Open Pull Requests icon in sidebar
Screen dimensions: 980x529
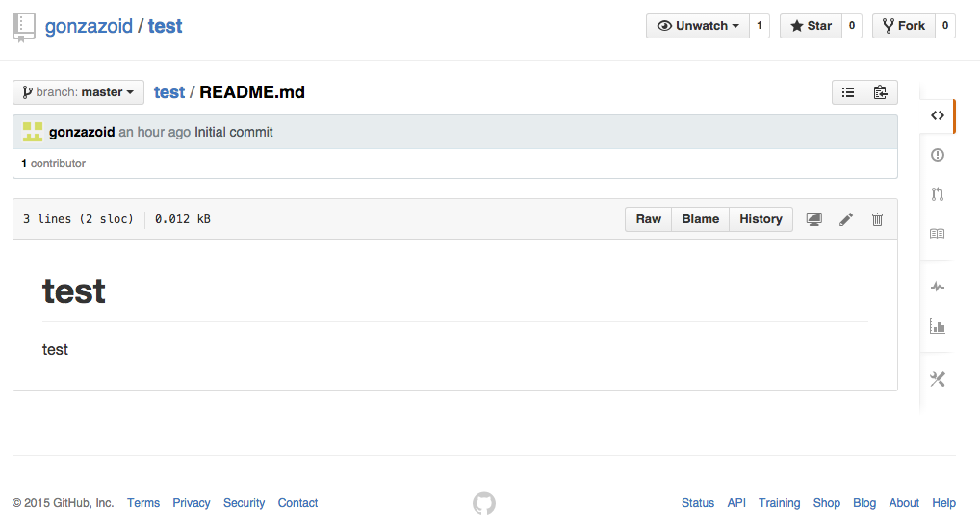(937, 194)
